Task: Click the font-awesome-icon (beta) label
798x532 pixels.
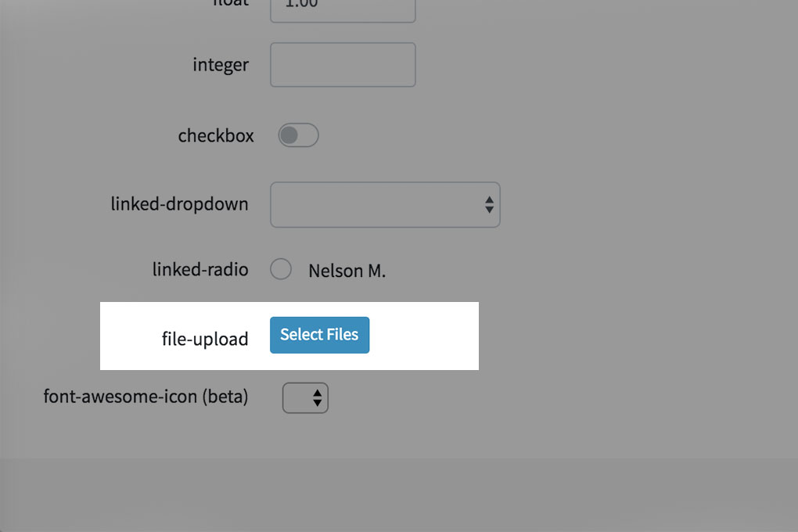Action: (145, 397)
